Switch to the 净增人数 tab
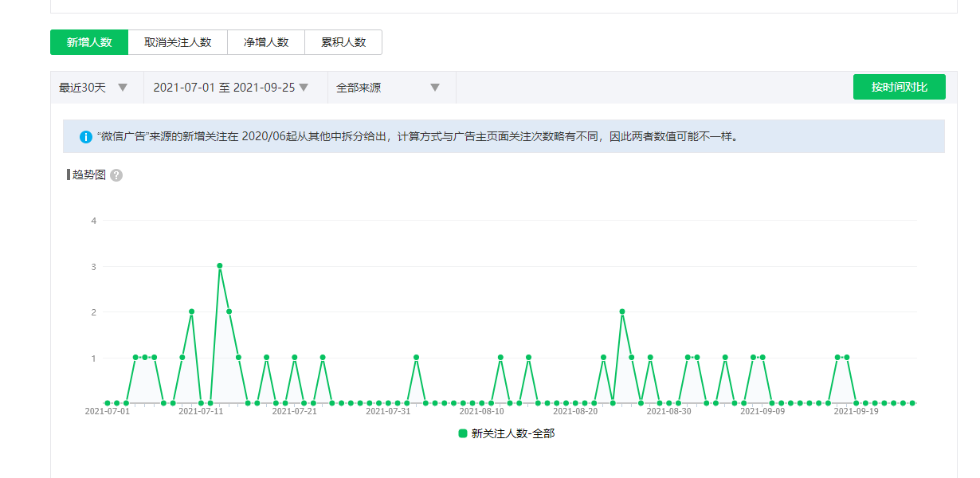The height and width of the screenshot is (478, 980). [266, 42]
